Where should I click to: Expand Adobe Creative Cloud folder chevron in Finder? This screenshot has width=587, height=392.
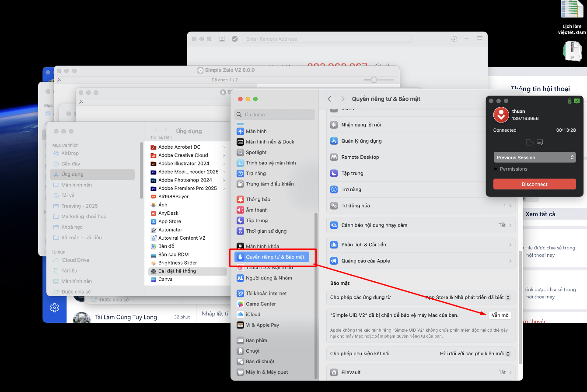224,155
